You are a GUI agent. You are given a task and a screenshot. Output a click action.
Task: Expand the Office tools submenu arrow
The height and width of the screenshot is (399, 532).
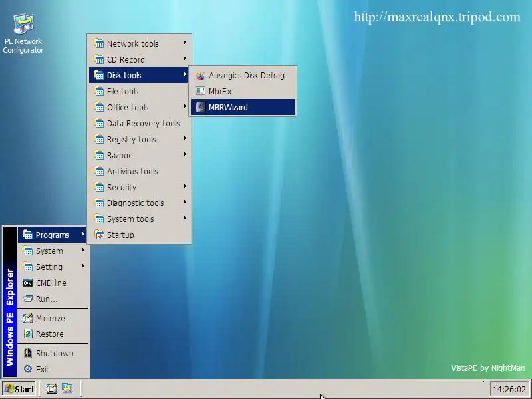185,106
